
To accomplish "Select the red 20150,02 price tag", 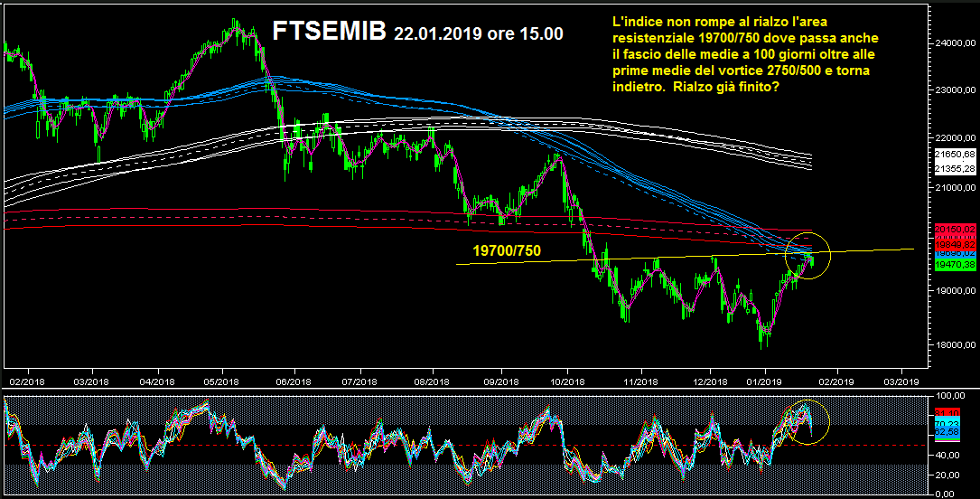I will tap(955, 229).
